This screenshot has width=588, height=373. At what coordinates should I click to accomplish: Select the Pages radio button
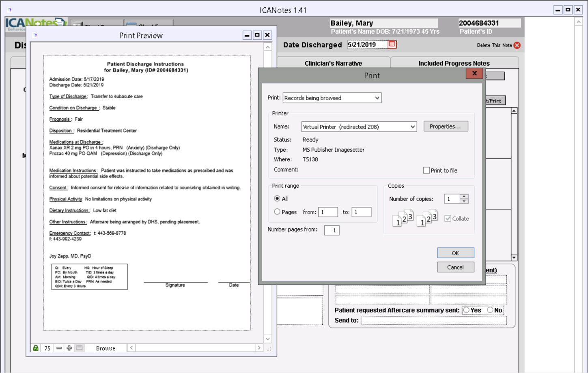[x=277, y=212]
